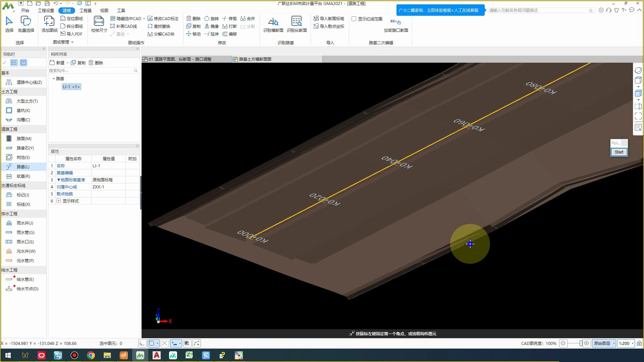Click the 路基(L) component in navigation
Image resolution: width=644 pixels, height=362 pixels.
tap(23, 167)
